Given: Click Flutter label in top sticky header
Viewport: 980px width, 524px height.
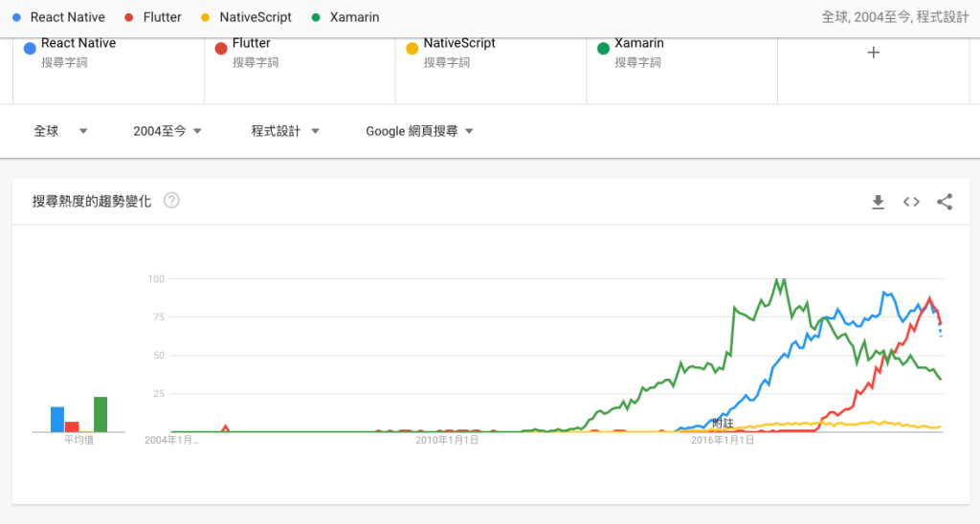Looking at the screenshot, I should 162,17.
